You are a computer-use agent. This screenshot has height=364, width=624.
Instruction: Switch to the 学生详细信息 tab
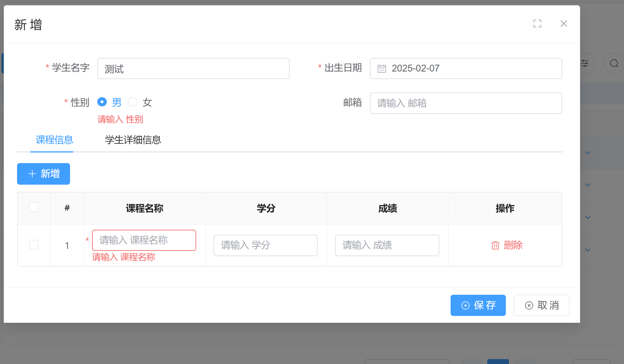[x=133, y=140]
